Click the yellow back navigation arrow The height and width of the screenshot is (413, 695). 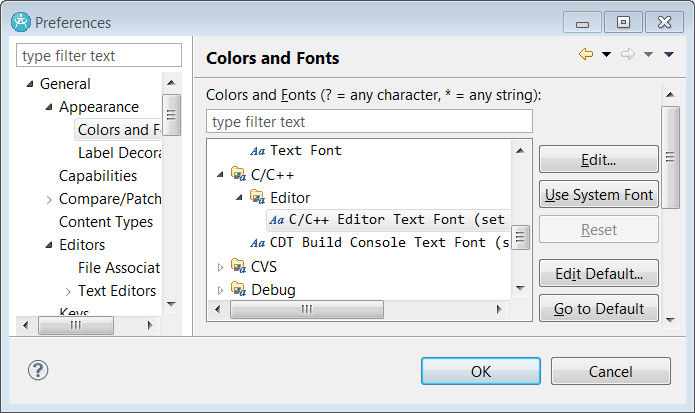pos(586,54)
